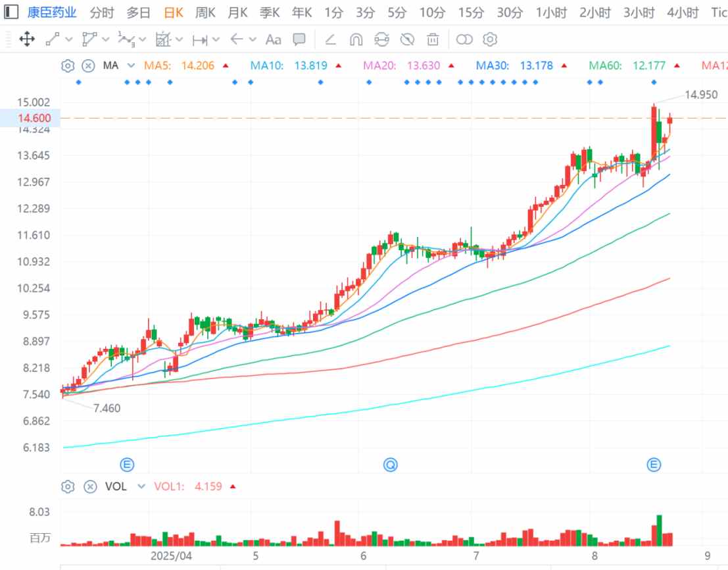
Task: Click the Q quarterly report marker
Action: click(x=391, y=465)
